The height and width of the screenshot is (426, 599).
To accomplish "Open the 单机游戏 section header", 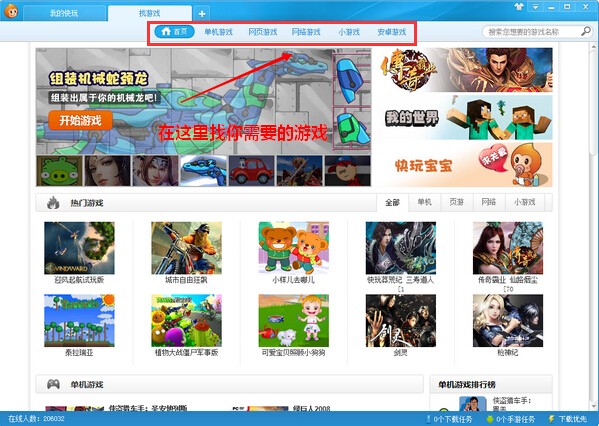I will tap(229, 384).
